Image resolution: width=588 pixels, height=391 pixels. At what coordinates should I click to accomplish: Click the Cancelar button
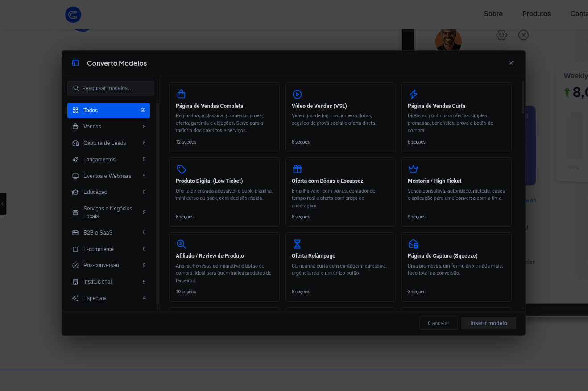pyautogui.click(x=439, y=323)
